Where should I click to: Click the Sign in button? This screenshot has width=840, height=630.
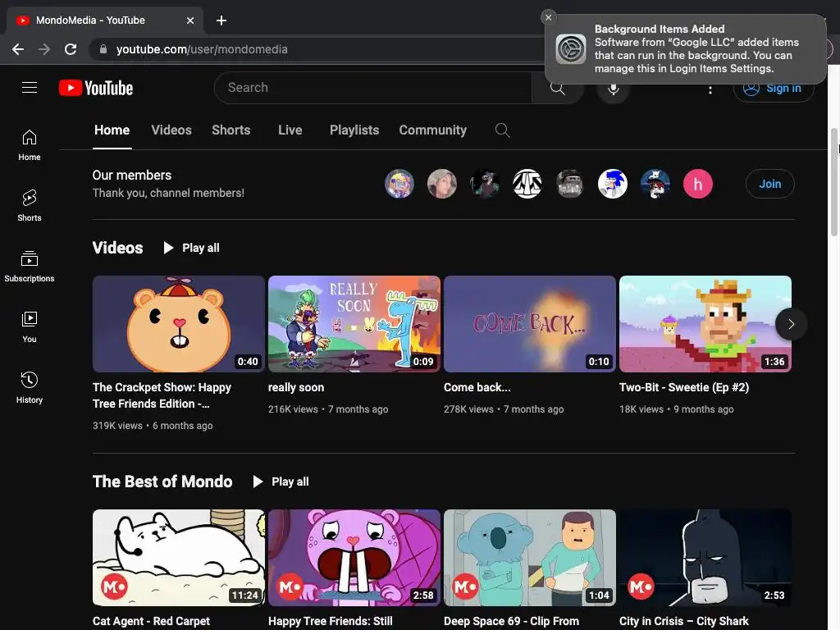[774, 88]
